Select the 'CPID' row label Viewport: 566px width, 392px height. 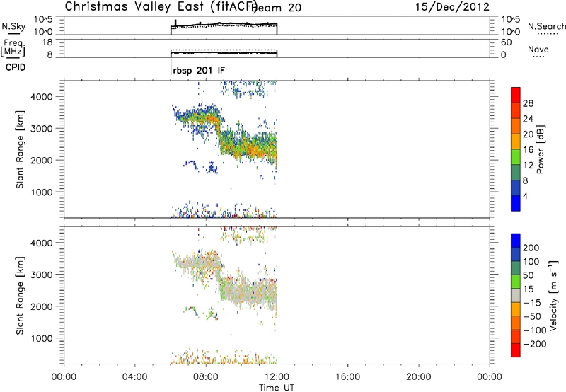[16, 67]
